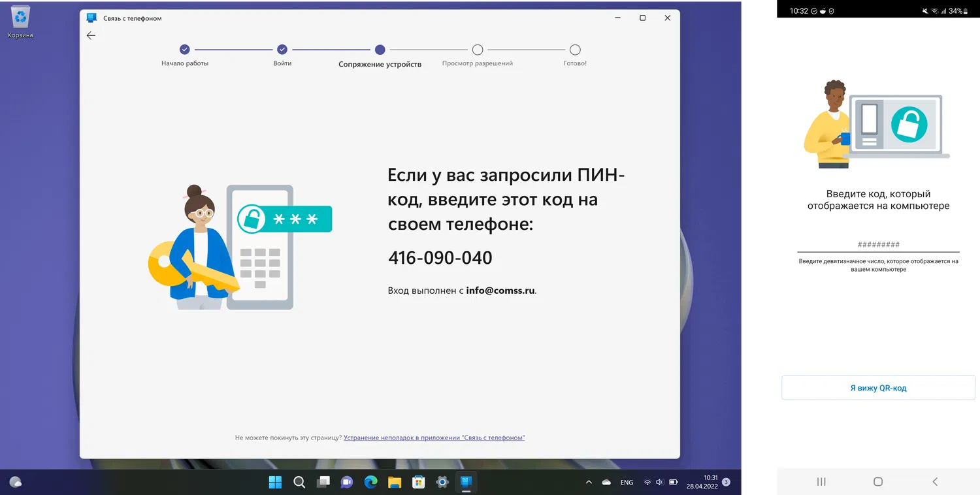This screenshot has width=980, height=495.
Task: Open Settings gear on the taskbar
Action: (x=442, y=482)
